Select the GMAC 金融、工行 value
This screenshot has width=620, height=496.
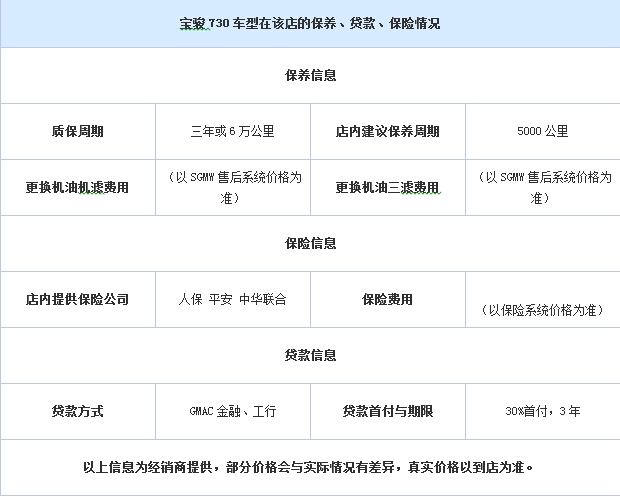(232, 411)
